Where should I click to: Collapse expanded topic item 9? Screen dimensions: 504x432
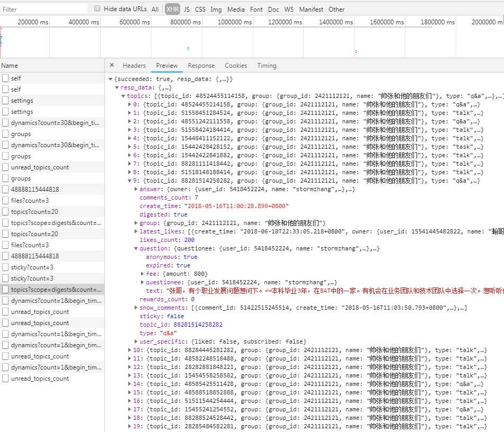tap(129, 181)
